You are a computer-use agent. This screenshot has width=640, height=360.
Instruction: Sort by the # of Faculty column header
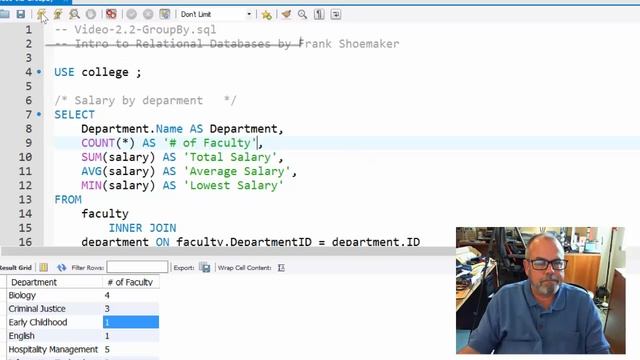coord(131,282)
